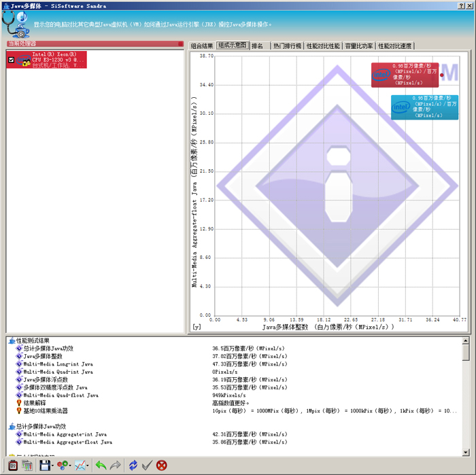The width and height of the screenshot is (476, 475).
Task: Click the red cancel X icon
Action: (162, 465)
